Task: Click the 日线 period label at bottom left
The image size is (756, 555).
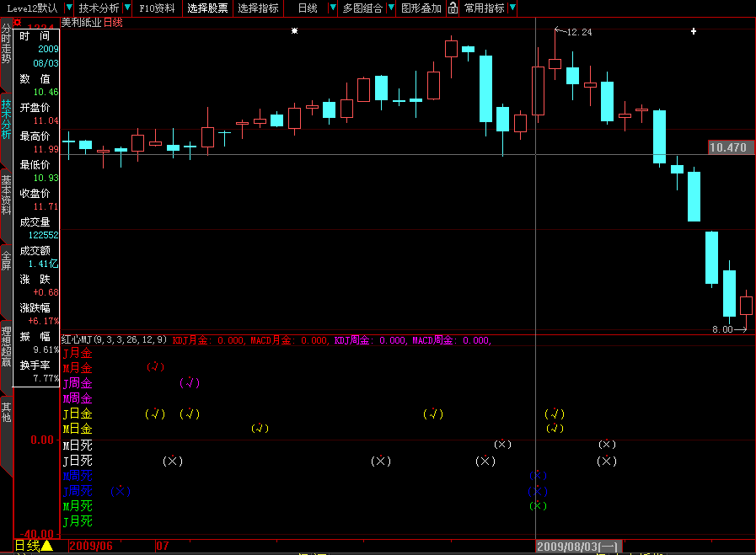Action: [x=27, y=546]
